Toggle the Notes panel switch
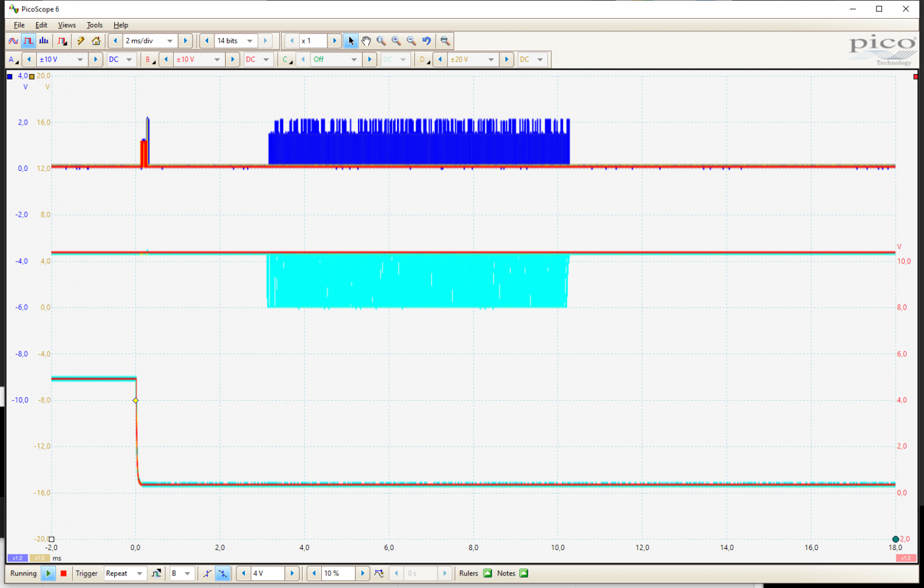This screenshot has height=588, width=924. tap(522, 573)
